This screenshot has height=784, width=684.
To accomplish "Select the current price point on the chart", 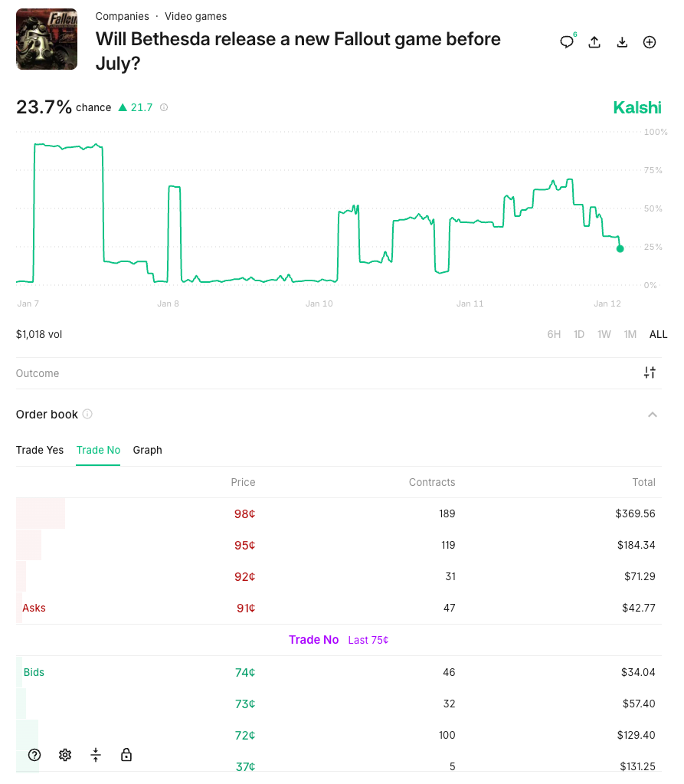I will [x=620, y=248].
